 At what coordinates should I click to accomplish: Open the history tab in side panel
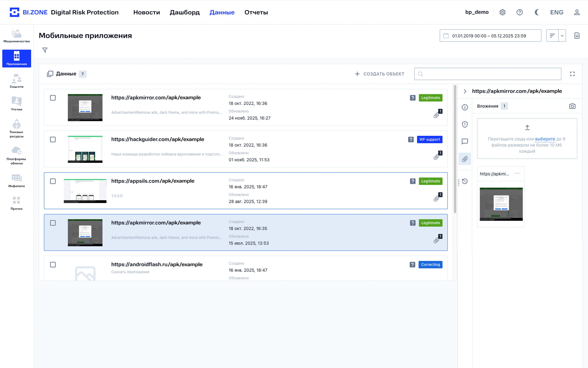pos(465,181)
